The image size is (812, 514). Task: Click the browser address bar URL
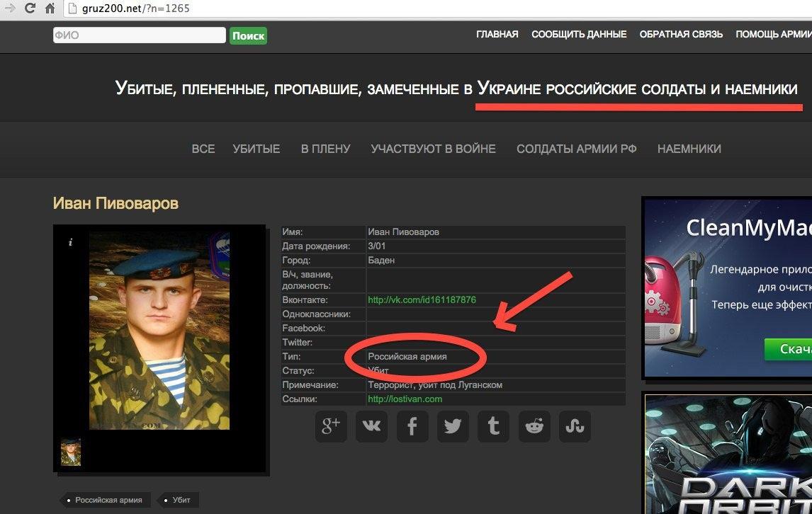[135, 8]
